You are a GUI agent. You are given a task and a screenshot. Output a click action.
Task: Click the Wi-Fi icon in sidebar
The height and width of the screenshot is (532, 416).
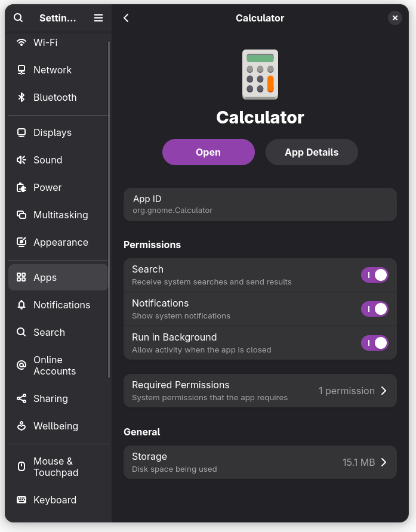tap(21, 42)
